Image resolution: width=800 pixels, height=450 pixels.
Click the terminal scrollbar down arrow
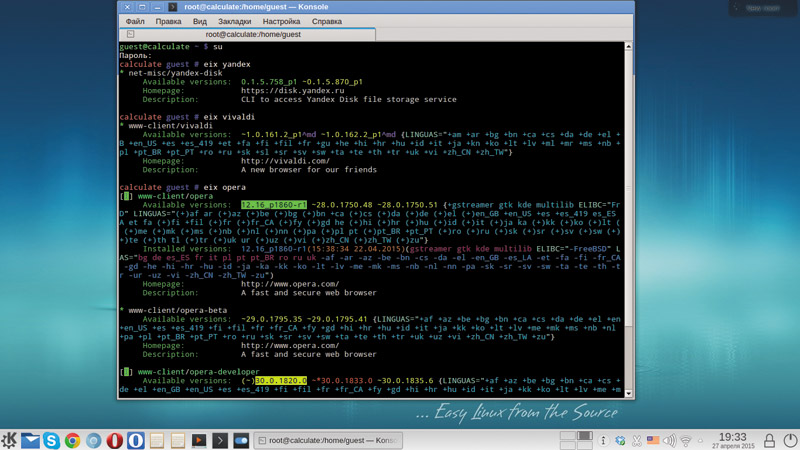[x=629, y=393]
